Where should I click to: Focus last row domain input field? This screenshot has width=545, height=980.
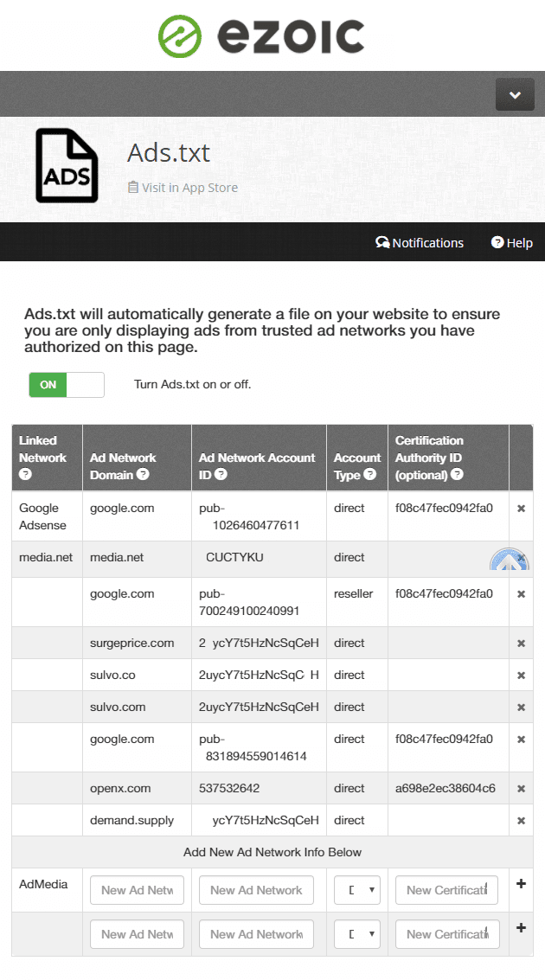tap(137, 934)
